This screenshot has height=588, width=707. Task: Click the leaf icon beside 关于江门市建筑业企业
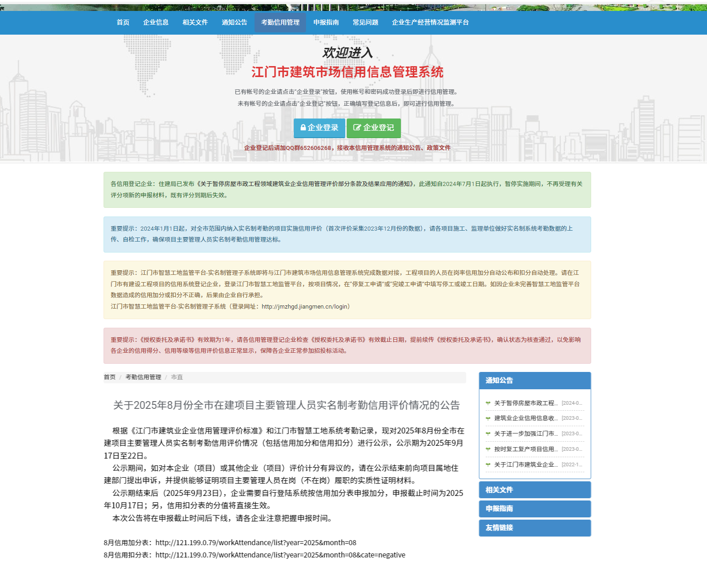488,465
